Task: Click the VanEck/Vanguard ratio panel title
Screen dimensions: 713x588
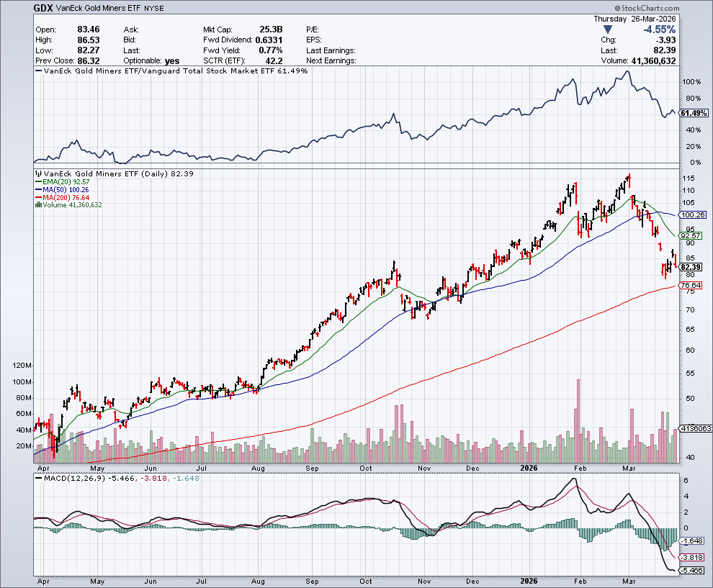Action: [173, 71]
